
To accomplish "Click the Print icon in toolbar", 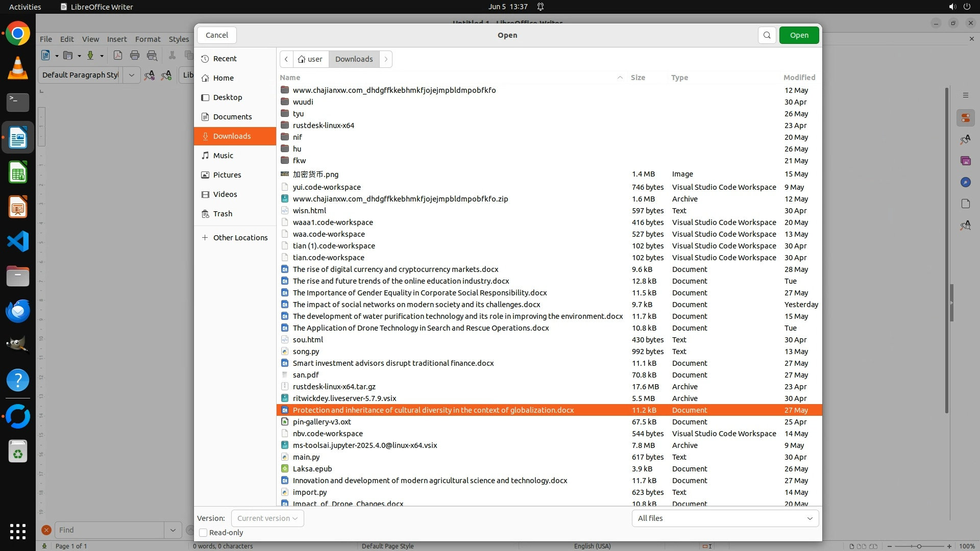I will point(135,56).
